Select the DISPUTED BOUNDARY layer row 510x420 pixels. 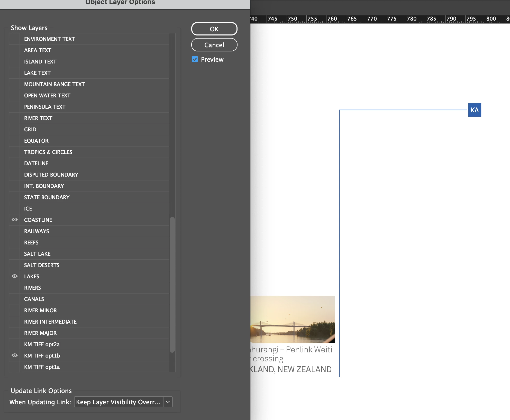(x=51, y=175)
